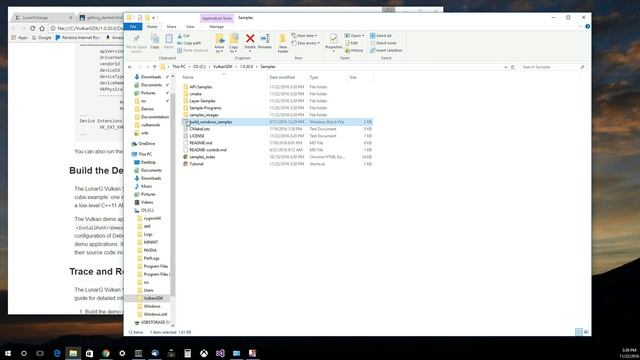Click the New folder icon

(x=282, y=43)
